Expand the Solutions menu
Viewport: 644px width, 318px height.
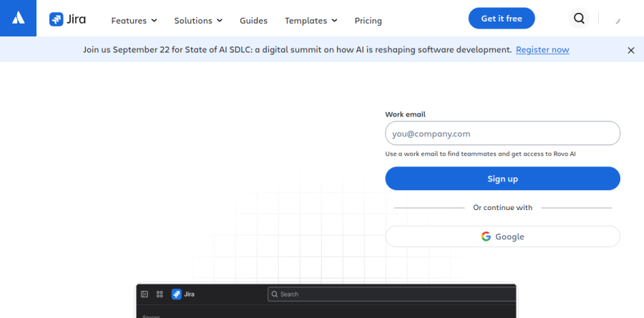pyautogui.click(x=198, y=21)
